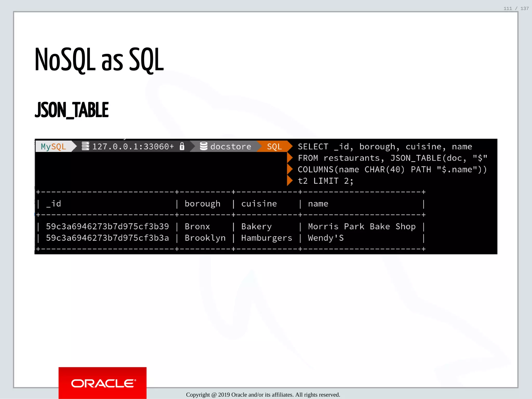The image size is (532, 399).
Task: Click the server host icon before 127.0.0.1
Action: coord(85,146)
